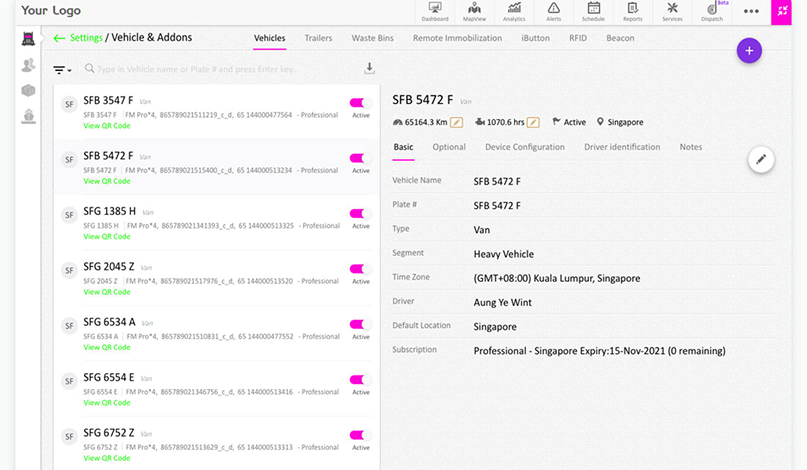
Task: Open the Schedule calendar icon
Action: 593,11
